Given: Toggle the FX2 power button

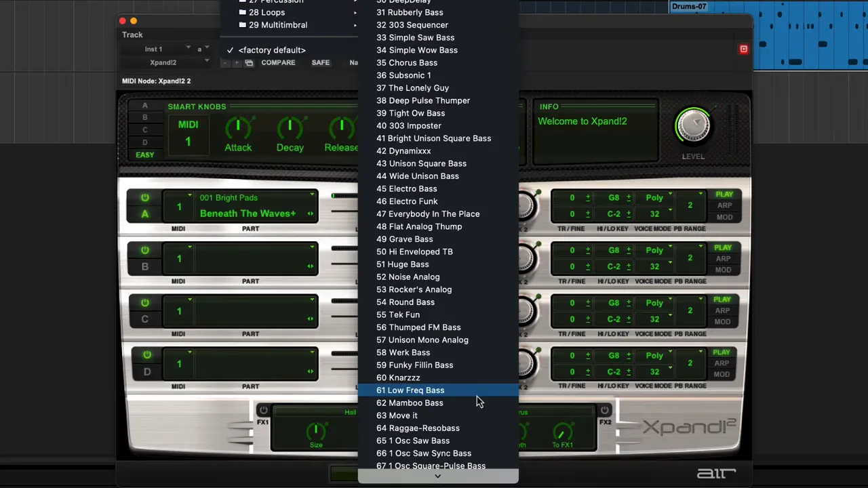Looking at the screenshot, I should coord(604,410).
